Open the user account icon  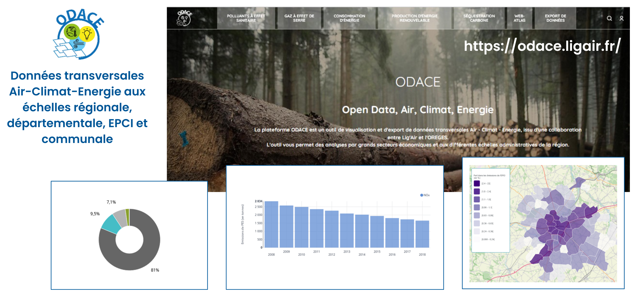click(x=621, y=18)
